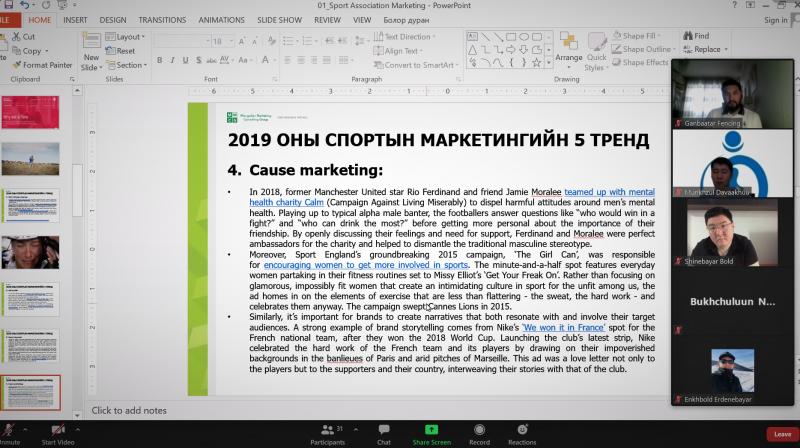Start recording with the Zoom Record button
Image resolution: width=800 pixels, height=448 pixels.
(x=479, y=434)
